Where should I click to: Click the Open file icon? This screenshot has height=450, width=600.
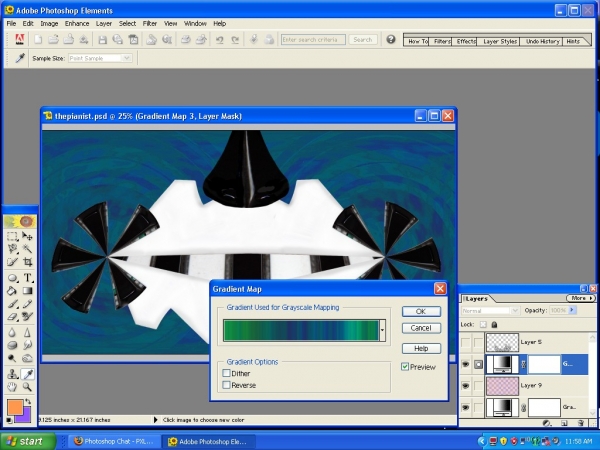pyautogui.click(x=53, y=39)
